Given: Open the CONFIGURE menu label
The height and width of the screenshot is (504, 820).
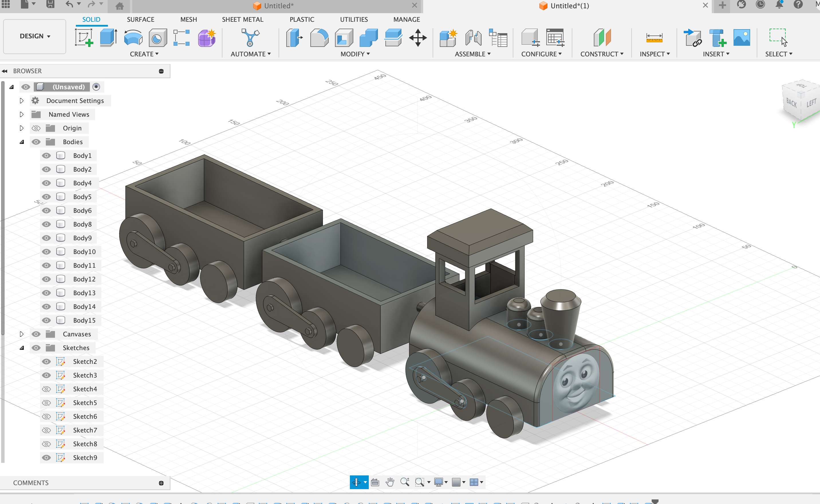Looking at the screenshot, I should (x=541, y=54).
